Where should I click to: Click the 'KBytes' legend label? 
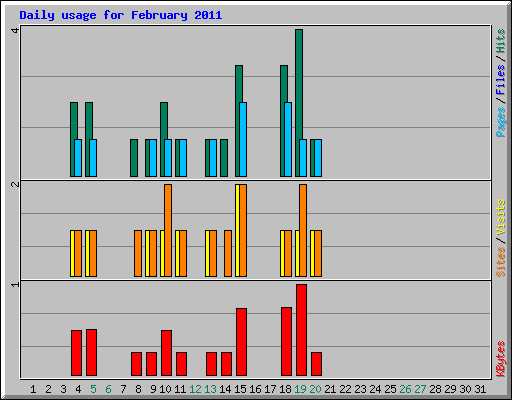(500, 359)
